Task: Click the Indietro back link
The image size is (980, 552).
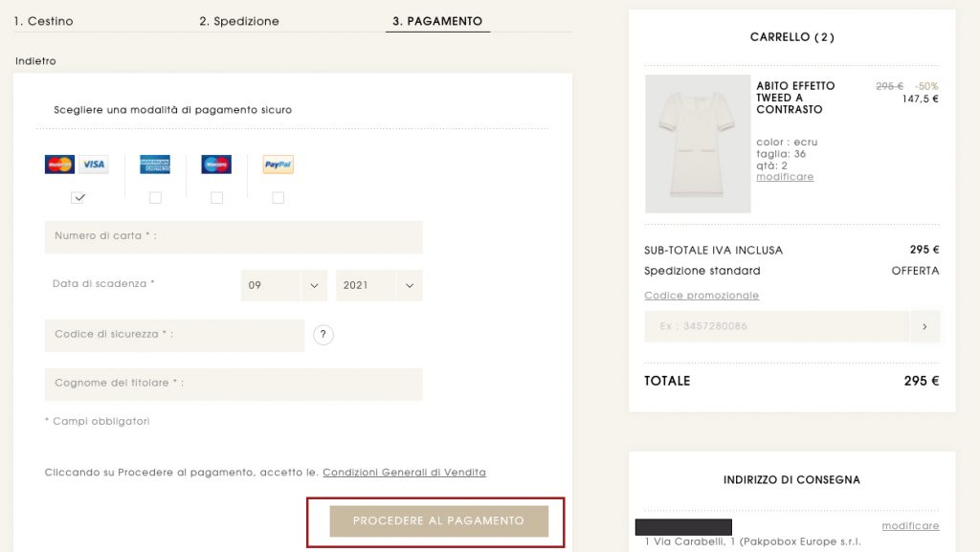Action: [35, 61]
